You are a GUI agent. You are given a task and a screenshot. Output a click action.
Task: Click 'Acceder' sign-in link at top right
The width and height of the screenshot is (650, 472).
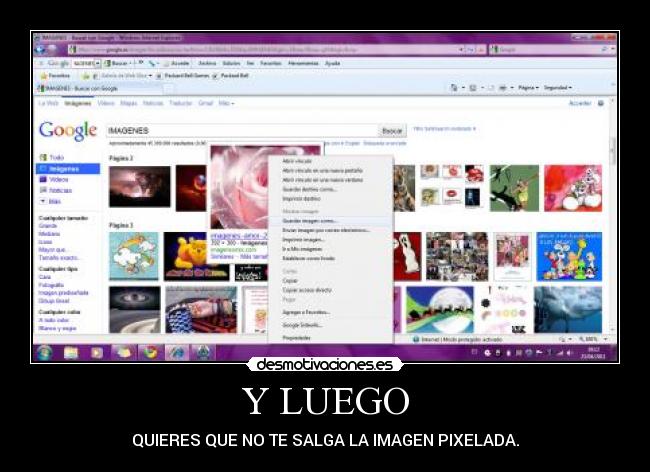(580, 103)
